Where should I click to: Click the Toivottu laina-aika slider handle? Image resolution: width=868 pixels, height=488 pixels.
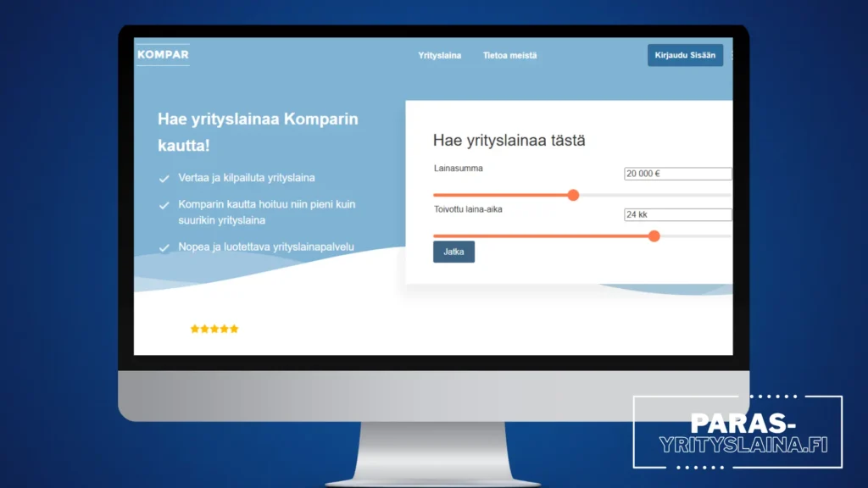(654, 236)
